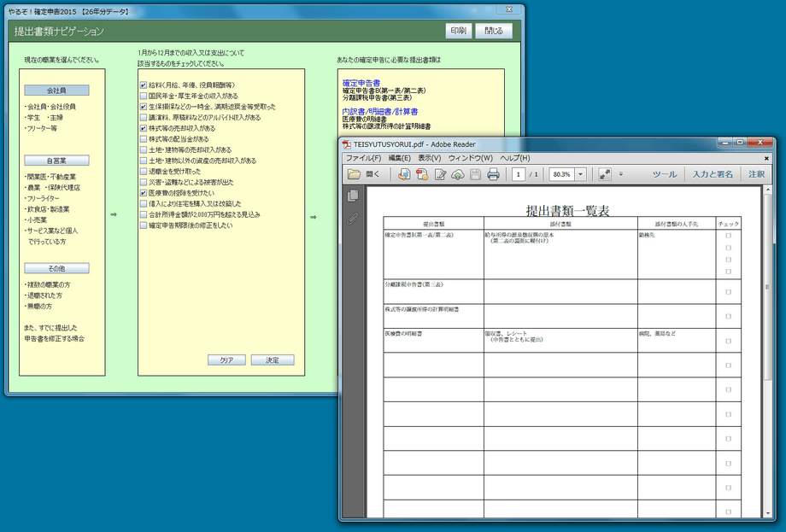Viewport: 786px width, 532px height.
Task: Uncheck 株式等の売却収入がある checkbox
Action: tap(144, 128)
